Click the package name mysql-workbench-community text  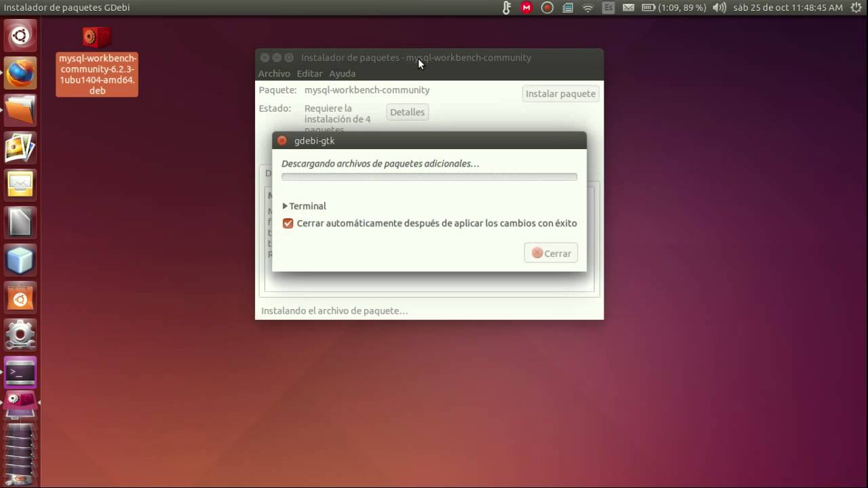pyautogui.click(x=367, y=90)
